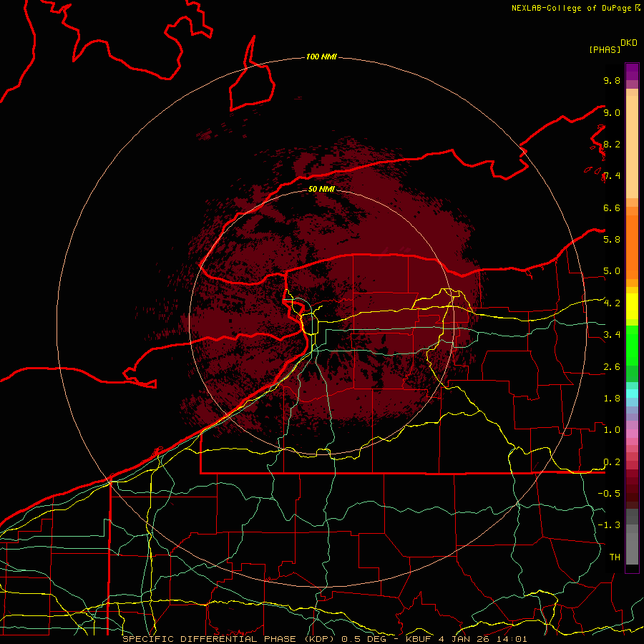
Task: Click the 4.2 scale label
Action: pos(612,303)
